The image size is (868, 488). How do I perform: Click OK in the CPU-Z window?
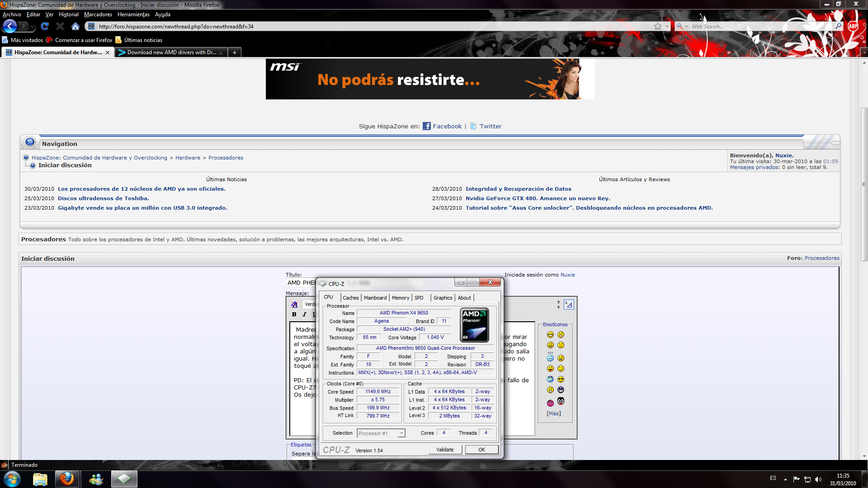click(481, 450)
